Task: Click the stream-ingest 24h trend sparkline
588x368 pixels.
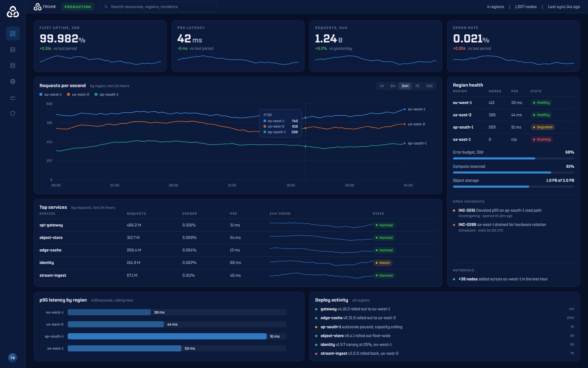Action: point(321,275)
